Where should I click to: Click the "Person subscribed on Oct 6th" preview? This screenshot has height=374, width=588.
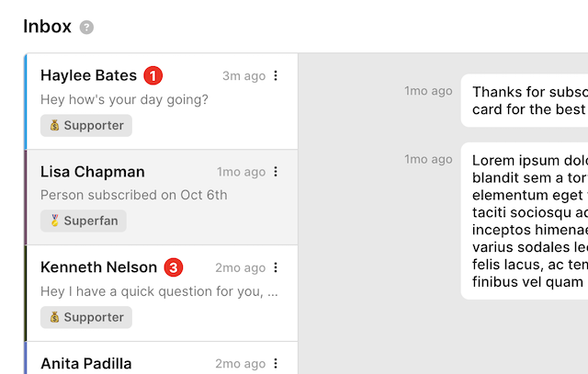coord(134,195)
